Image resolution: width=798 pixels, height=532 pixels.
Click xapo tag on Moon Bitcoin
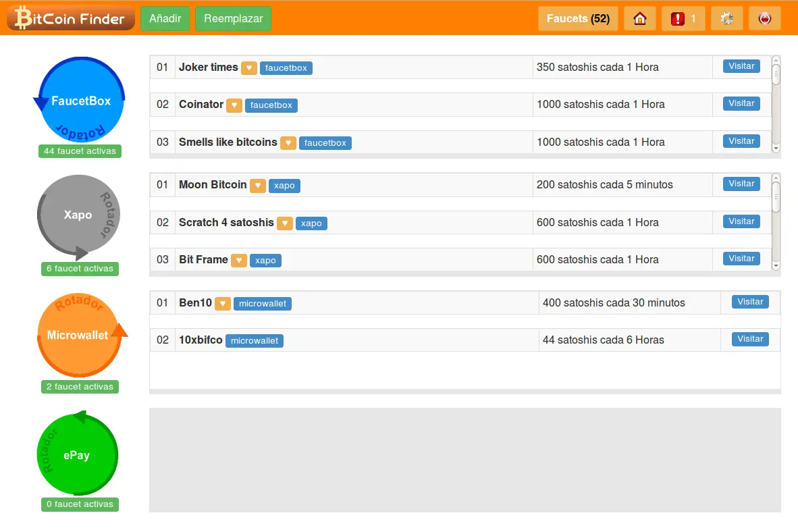tap(284, 186)
